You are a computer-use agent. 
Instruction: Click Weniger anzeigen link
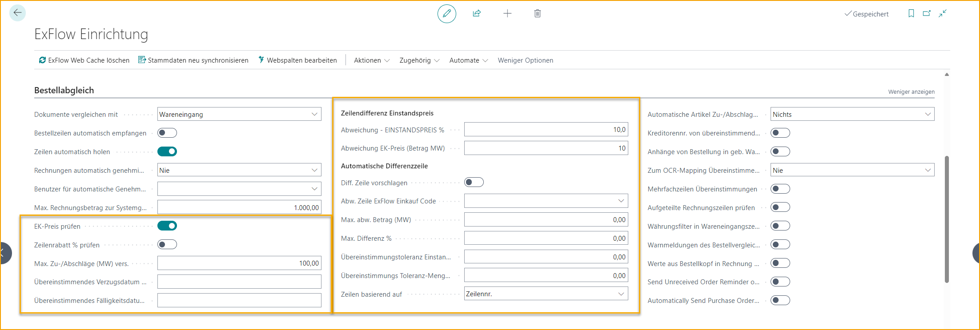(x=911, y=91)
